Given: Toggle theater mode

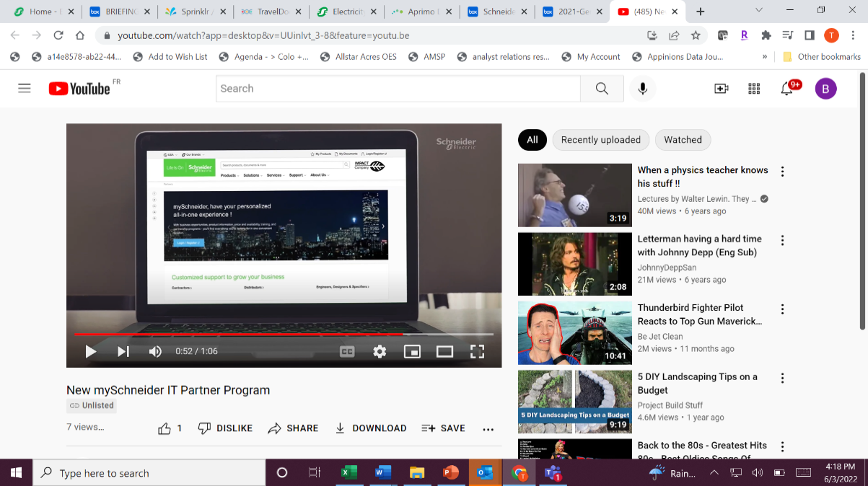Looking at the screenshot, I should (x=444, y=351).
